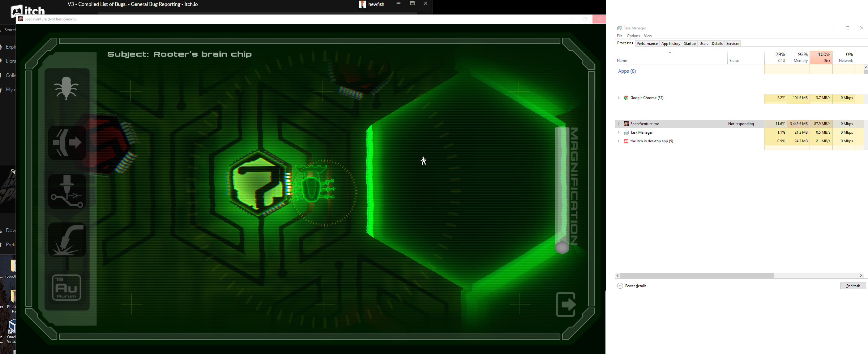Image resolution: width=868 pixels, height=354 pixels.
Task: Open the View menu in Task Manager
Action: 648,36
